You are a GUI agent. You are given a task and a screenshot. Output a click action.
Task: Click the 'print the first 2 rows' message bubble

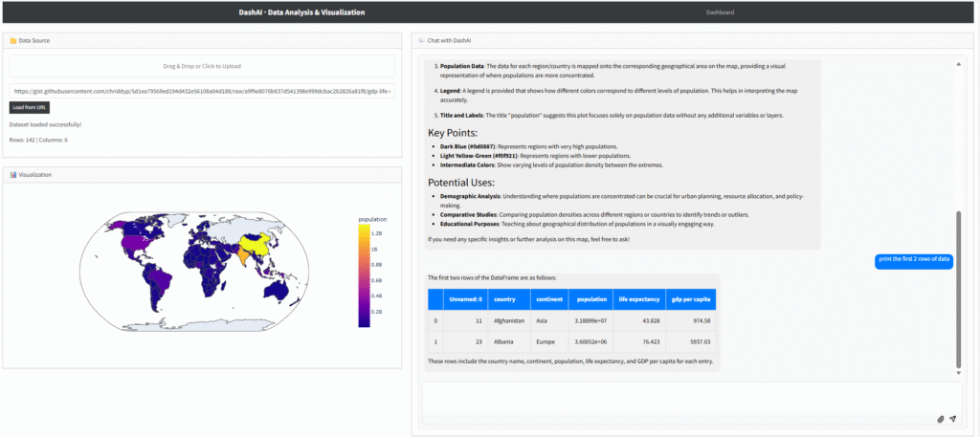(x=915, y=259)
